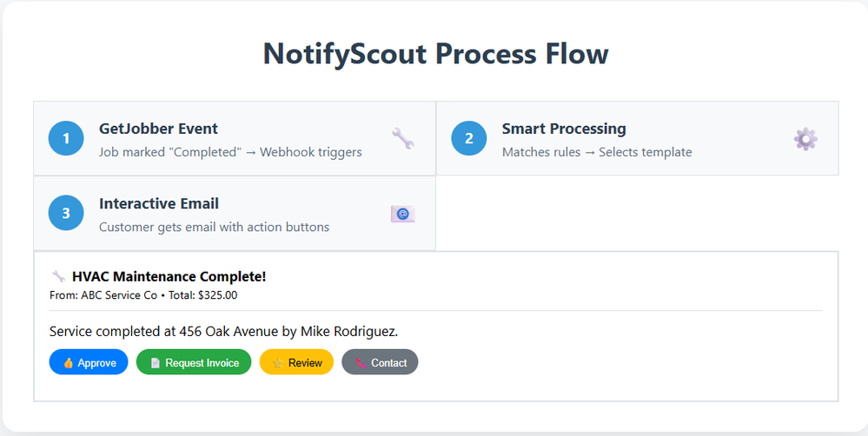868x436 pixels.
Task: Click the GetJobber Event step title
Action: [159, 129]
